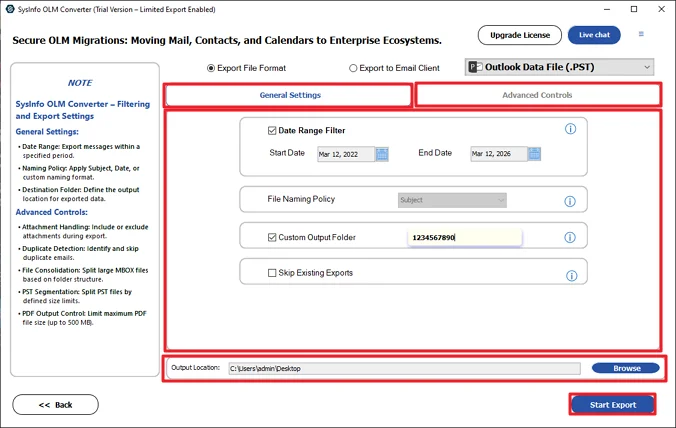Click the 'Attachment Handling' note bullet
This screenshot has width=676, height=428.
(84, 231)
